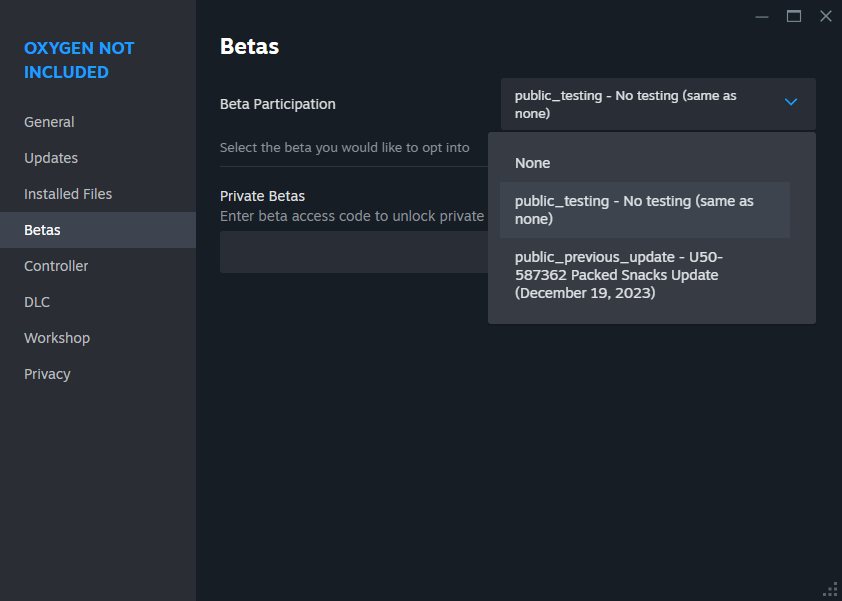Click the Beta Participation combo box
Image resolution: width=842 pixels, height=601 pixels.
tap(640, 104)
